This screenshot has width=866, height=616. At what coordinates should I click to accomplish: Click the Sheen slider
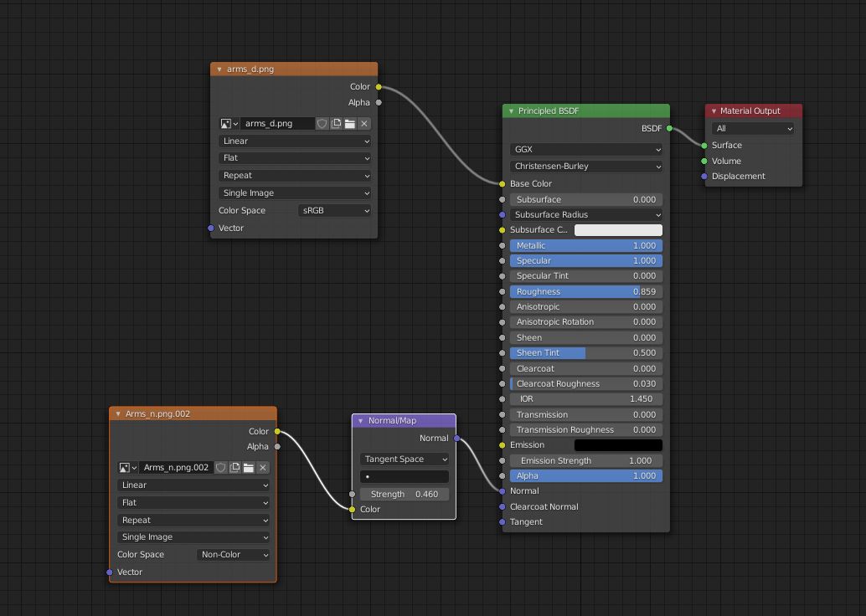(586, 338)
